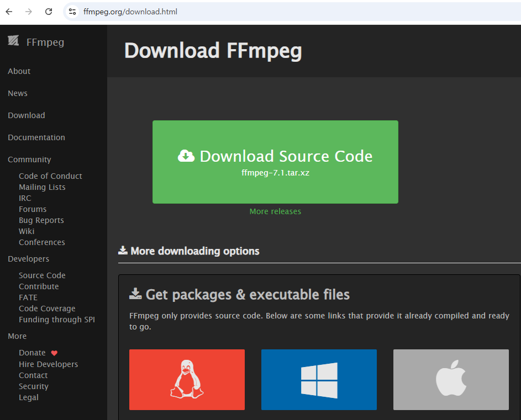Click the Download FFmpeg page heading
Viewport: 521px width, 420px height.
(213, 51)
